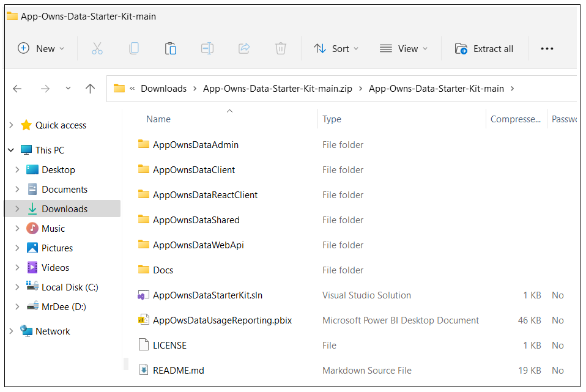The width and height of the screenshot is (586, 392).
Task: Click the navigation pane scrollbar thumb
Action: pos(126,364)
